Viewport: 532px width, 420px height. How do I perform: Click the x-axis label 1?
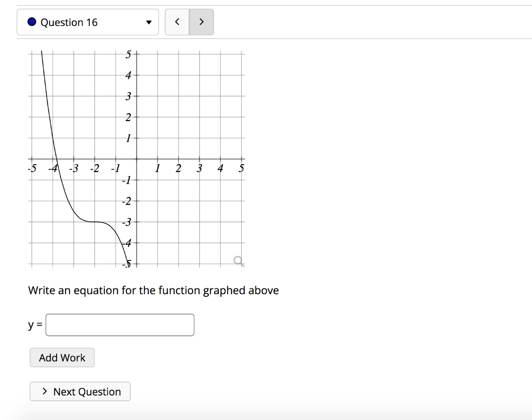tap(157, 168)
